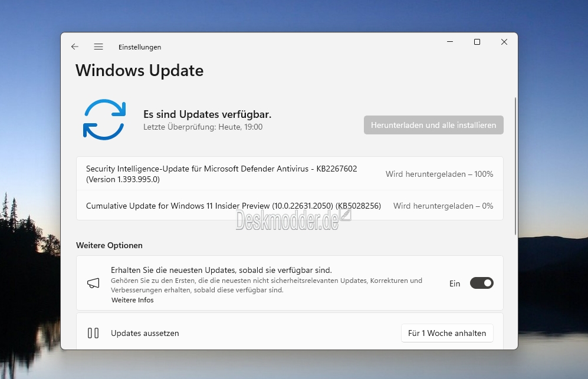Image resolution: width=588 pixels, height=379 pixels.
Task: Click the Updates aussetzen row label
Action: (x=144, y=333)
